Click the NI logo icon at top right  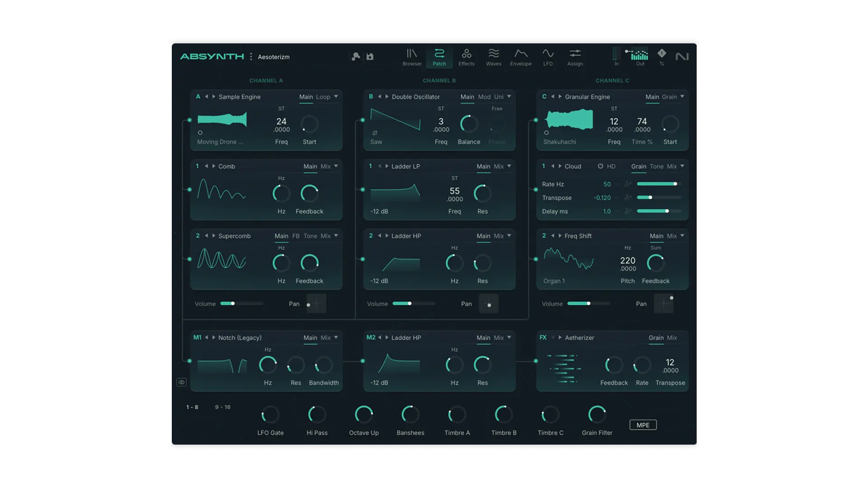(x=683, y=56)
